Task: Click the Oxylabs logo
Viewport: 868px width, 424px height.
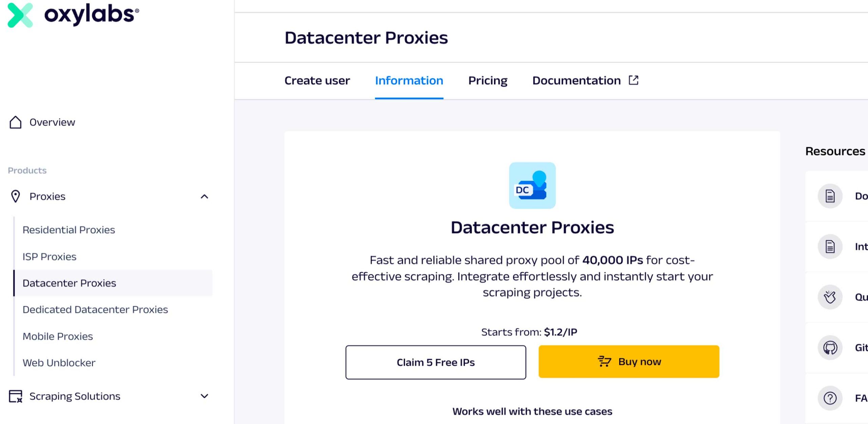Action: point(73,15)
